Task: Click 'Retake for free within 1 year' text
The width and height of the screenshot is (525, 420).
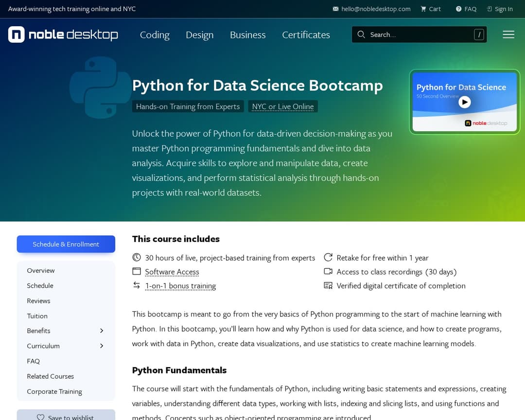Action: (x=383, y=258)
